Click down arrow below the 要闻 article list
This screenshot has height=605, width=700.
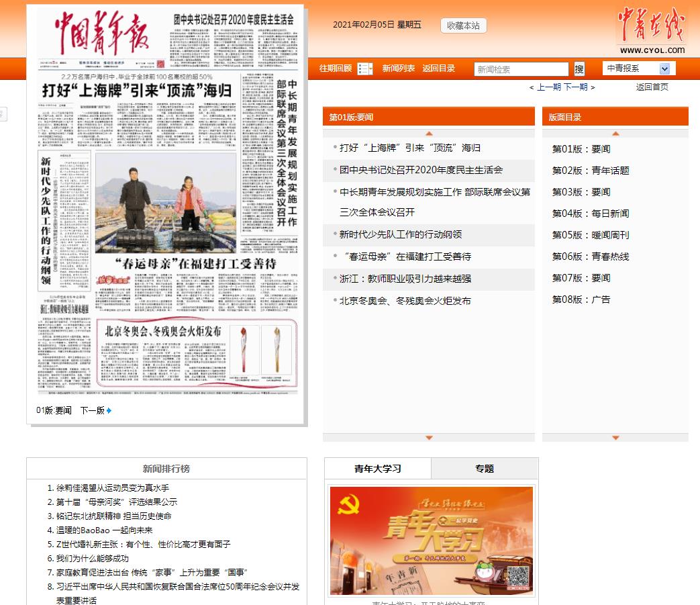(x=429, y=438)
